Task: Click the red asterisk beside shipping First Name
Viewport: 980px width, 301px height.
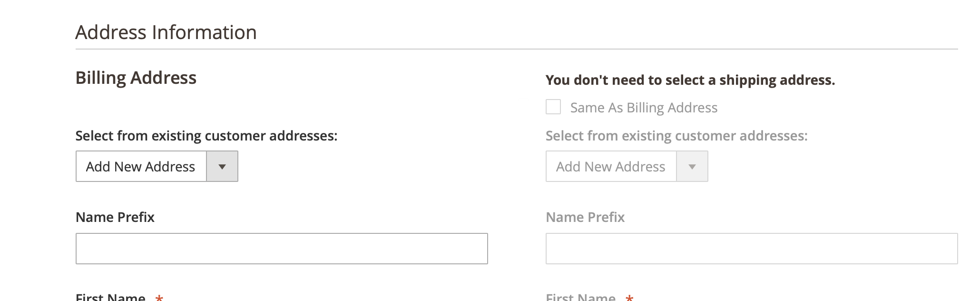Action: 629,298
